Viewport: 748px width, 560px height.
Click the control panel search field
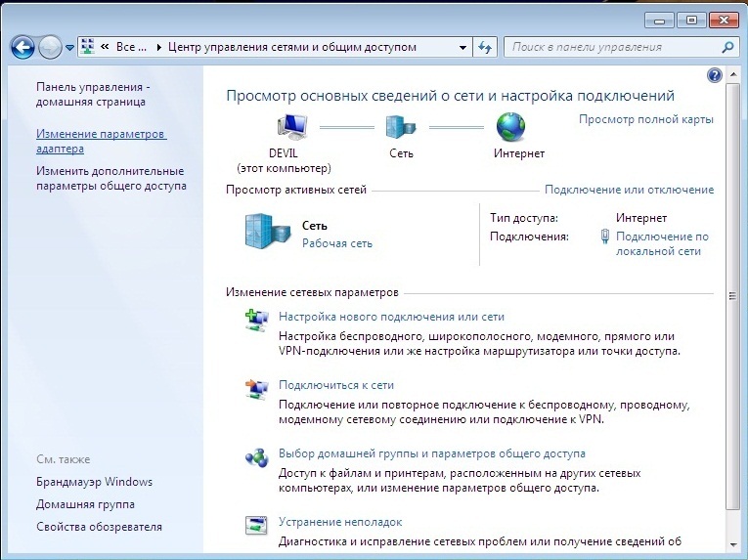point(614,47)
